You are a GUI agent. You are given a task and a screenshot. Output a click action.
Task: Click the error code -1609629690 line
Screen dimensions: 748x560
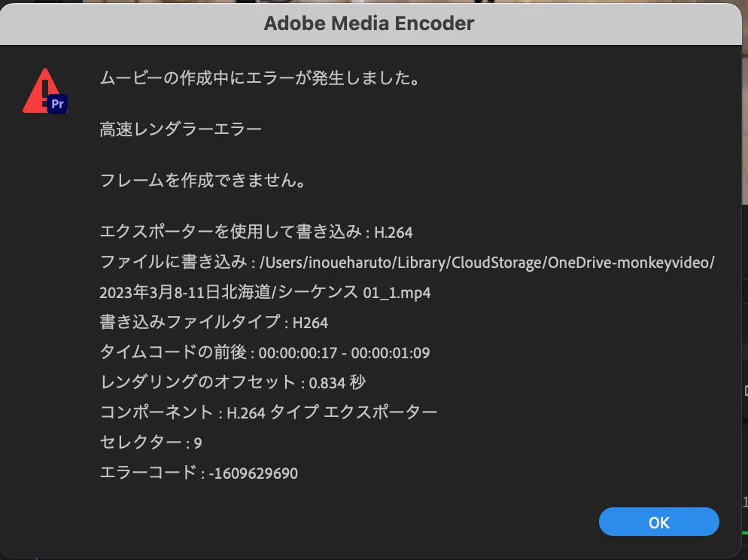[x=199, y=473]
